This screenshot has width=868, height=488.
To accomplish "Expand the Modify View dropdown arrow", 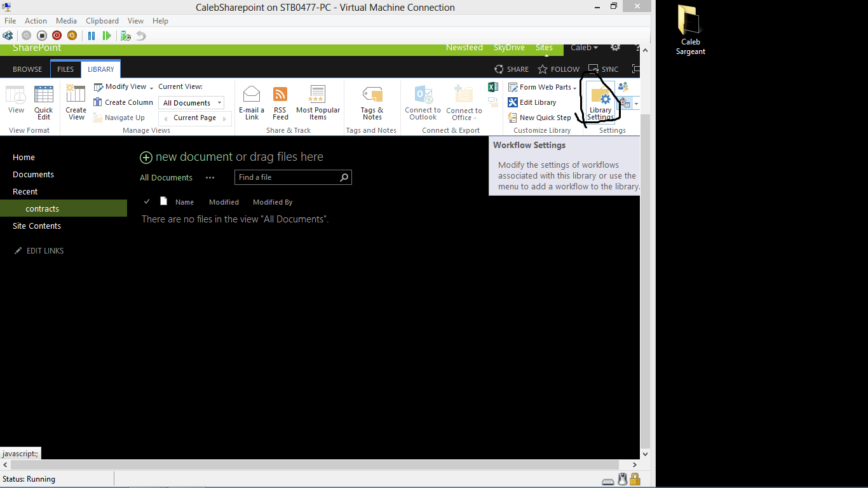I will tap(151, 88).
